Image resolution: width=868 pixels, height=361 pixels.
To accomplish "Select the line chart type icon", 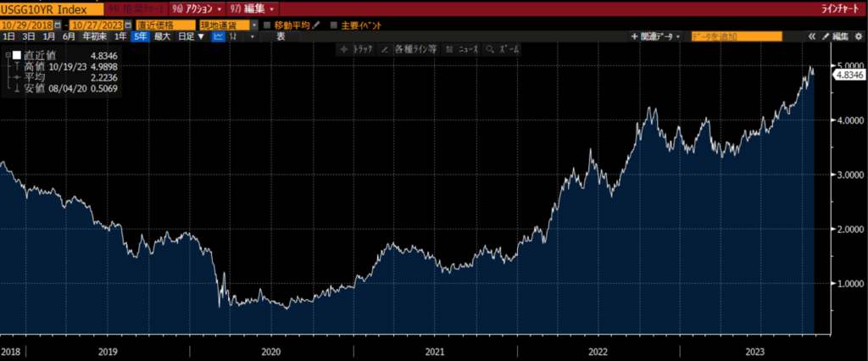I will coord(218,37).
